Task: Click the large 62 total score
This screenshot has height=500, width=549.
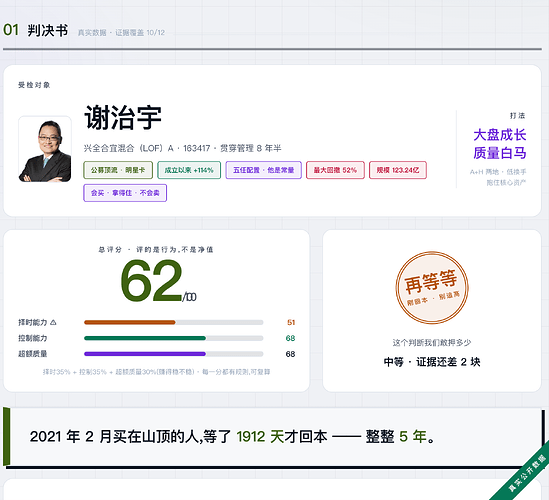Action: point(151,280)
